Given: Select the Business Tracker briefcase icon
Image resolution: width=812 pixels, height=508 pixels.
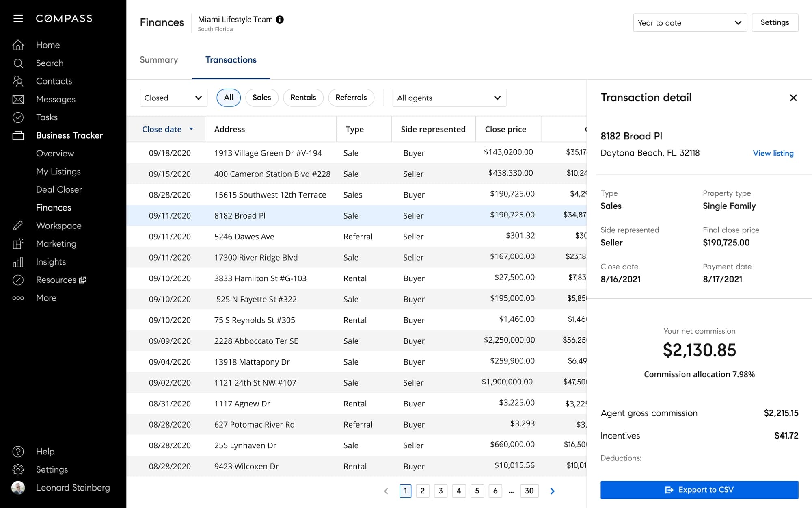Looking at the screenshot, I should tap(18, 135).
